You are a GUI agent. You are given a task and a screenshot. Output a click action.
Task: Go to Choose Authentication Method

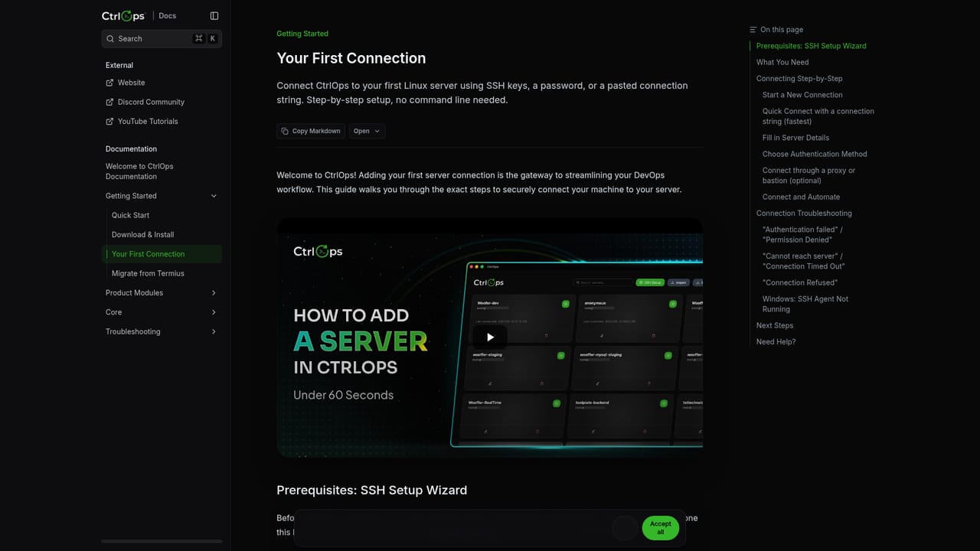(815, 155)
